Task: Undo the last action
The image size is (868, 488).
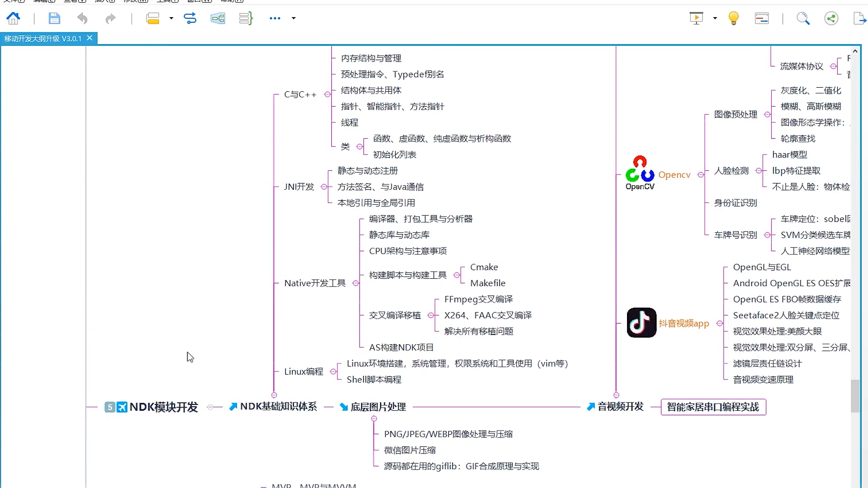Action: pos(82,19)
